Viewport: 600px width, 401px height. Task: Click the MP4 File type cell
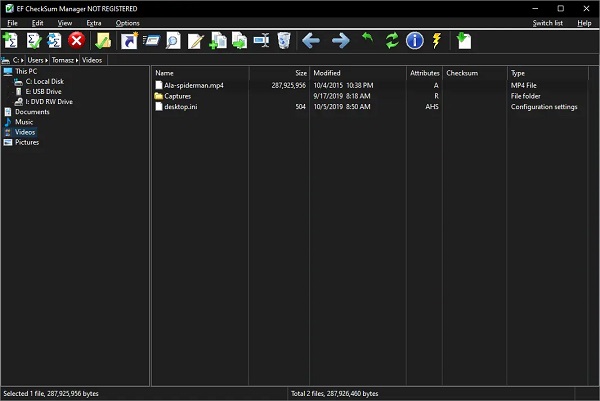click(523, 85)
